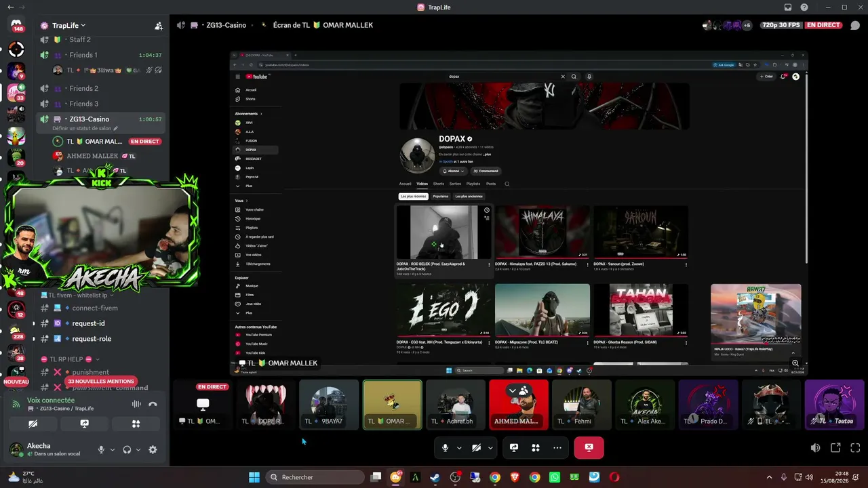This screenshot has width=868, height=488.
Task: Toggle camera in call controls
Action: (476, 447)
